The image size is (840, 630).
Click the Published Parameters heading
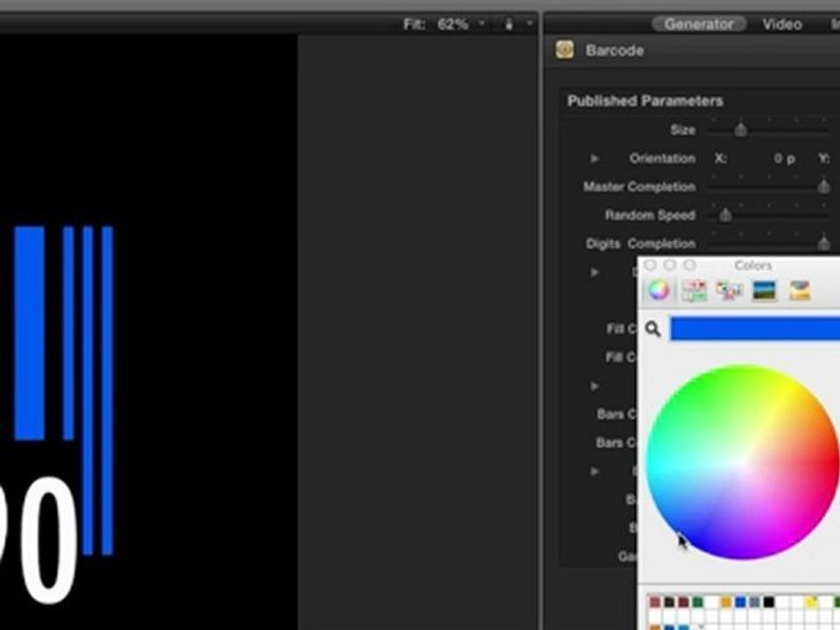(x=645, y=101)
